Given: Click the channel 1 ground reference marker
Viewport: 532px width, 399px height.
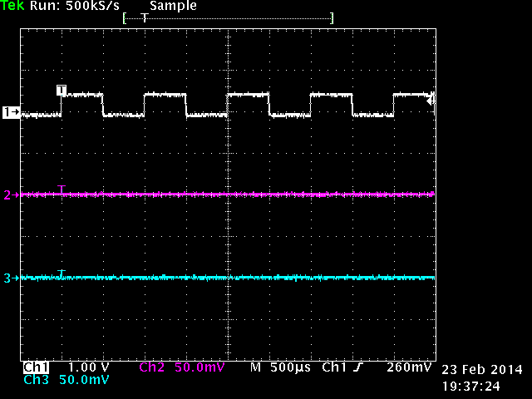Looking at the screenshot, I should pyautogui.click(x=11, y=111).
